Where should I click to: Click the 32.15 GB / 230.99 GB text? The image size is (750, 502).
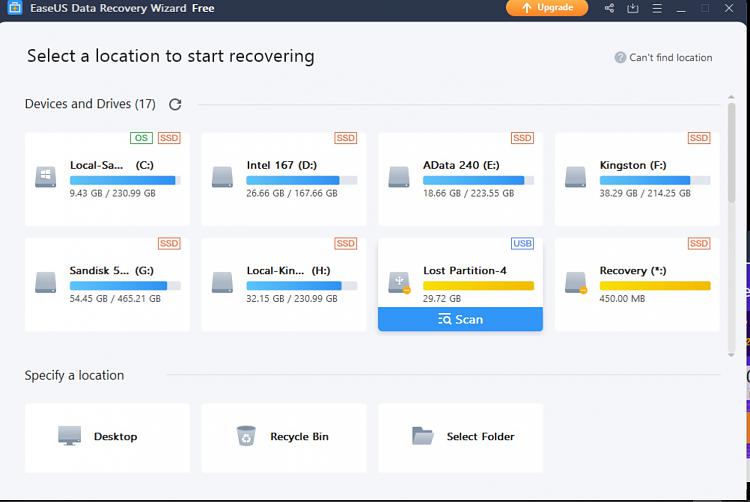292,298
